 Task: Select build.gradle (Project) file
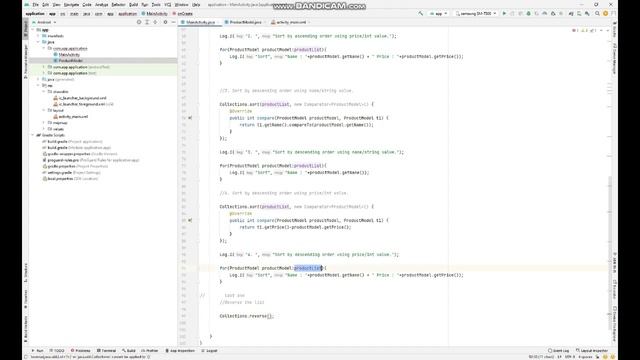point(73,141)
